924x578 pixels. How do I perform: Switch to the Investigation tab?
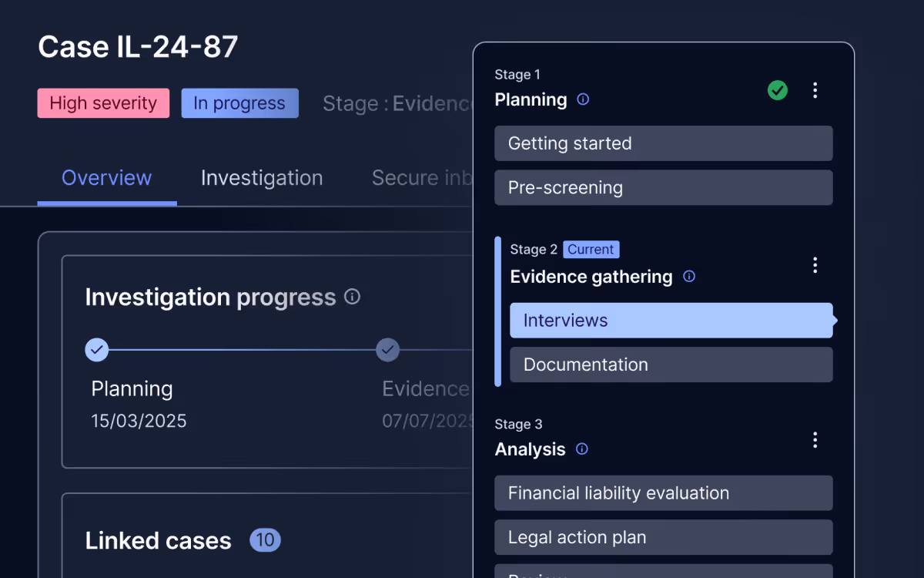coord(262,178)
